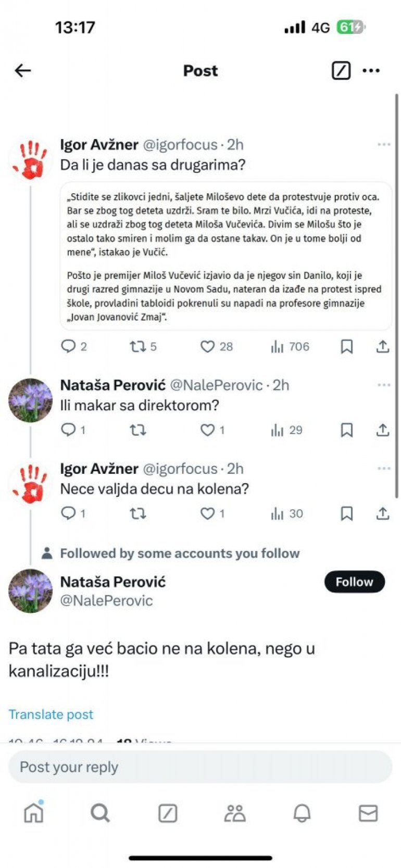Open more options for Nataša's "Ili makar" reply
This screenshot has height=868, width=401.
point(384,385)
